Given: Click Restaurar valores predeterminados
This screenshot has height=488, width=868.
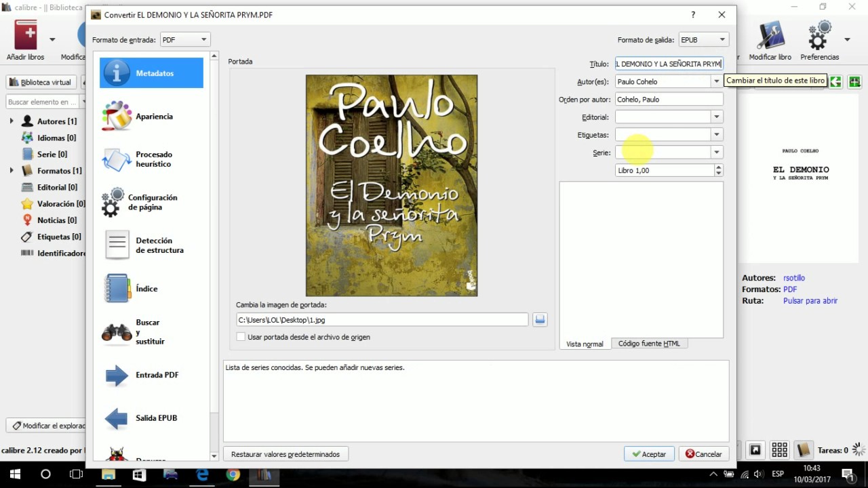Looking at the screenshot, I should tap(285, 454).
